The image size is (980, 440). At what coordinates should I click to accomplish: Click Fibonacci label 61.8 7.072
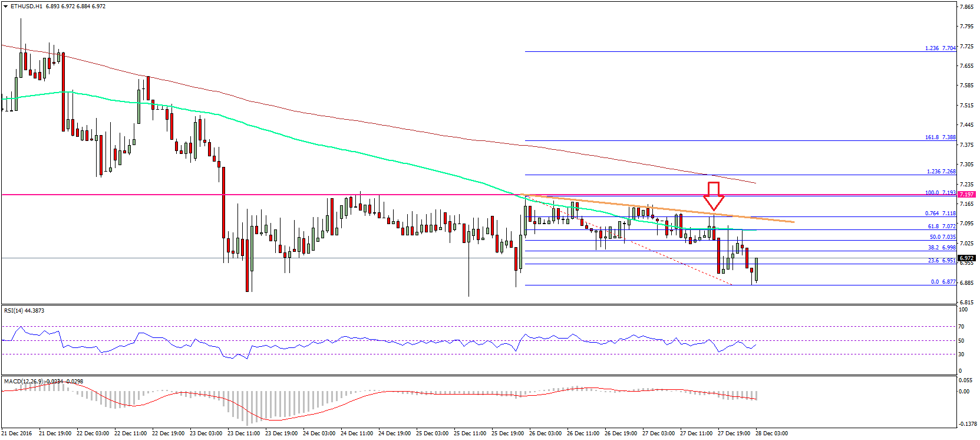point(942,226)
